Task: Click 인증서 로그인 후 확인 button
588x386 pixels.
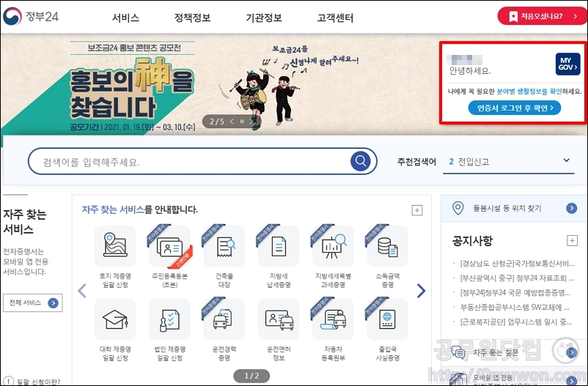Action: 515,108
